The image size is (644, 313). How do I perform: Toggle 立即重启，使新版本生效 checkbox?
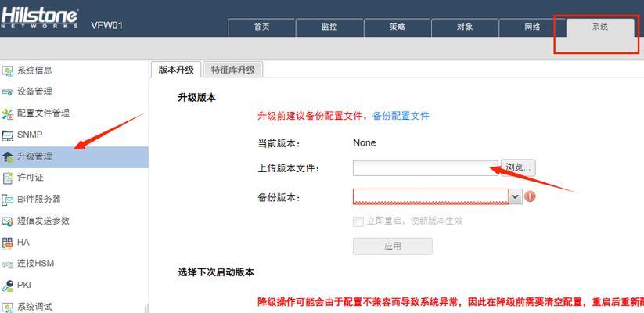[x=358, y=221]
